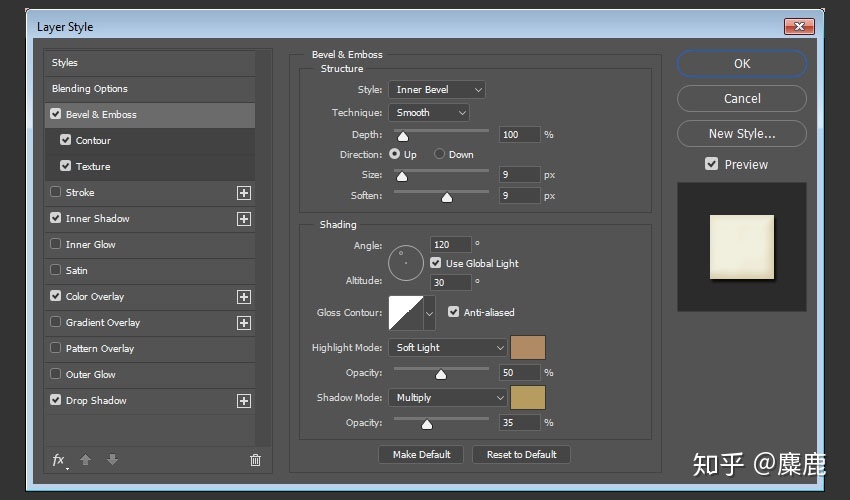Click Reset to Default button
850x500 pixels.
[x=521, y=454]
